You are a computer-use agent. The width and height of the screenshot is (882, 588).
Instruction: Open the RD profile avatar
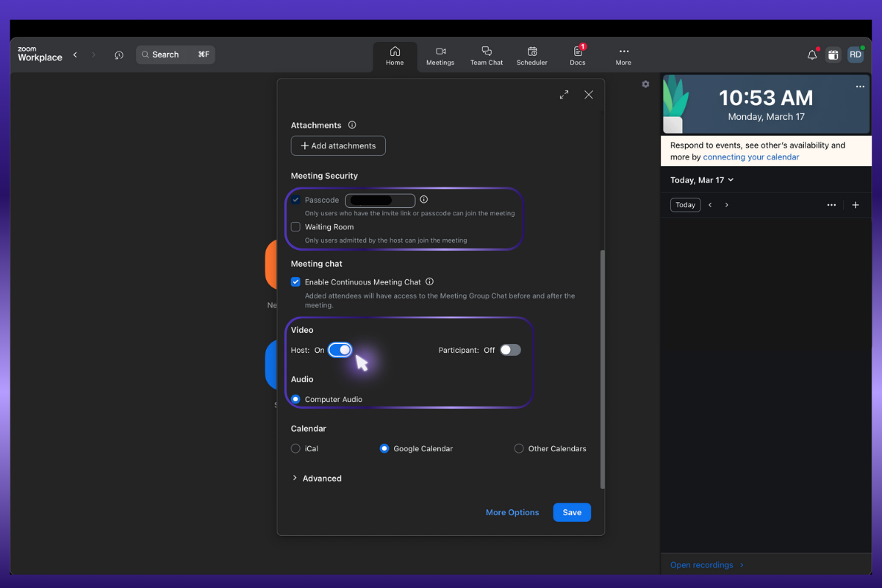pyautogui.click(x=856, y=54)
